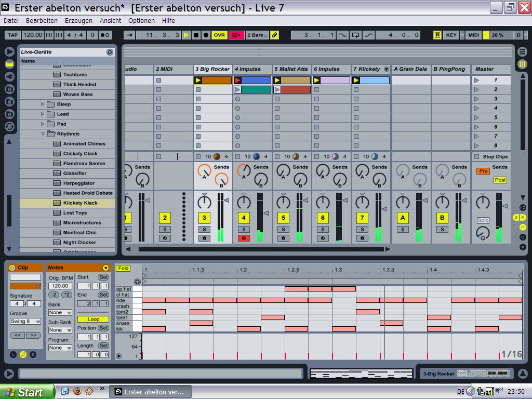
Task: Expand the Lead folder
Action: point(43,114)
